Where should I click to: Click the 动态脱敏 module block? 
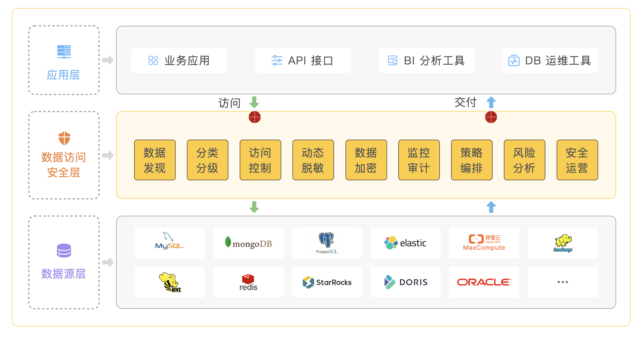click(313, 160)
